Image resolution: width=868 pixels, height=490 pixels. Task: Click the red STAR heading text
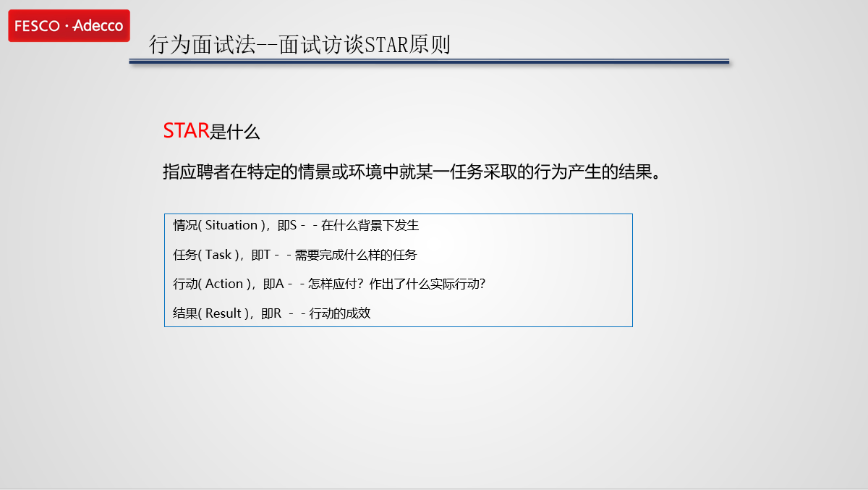coord(186,131)
